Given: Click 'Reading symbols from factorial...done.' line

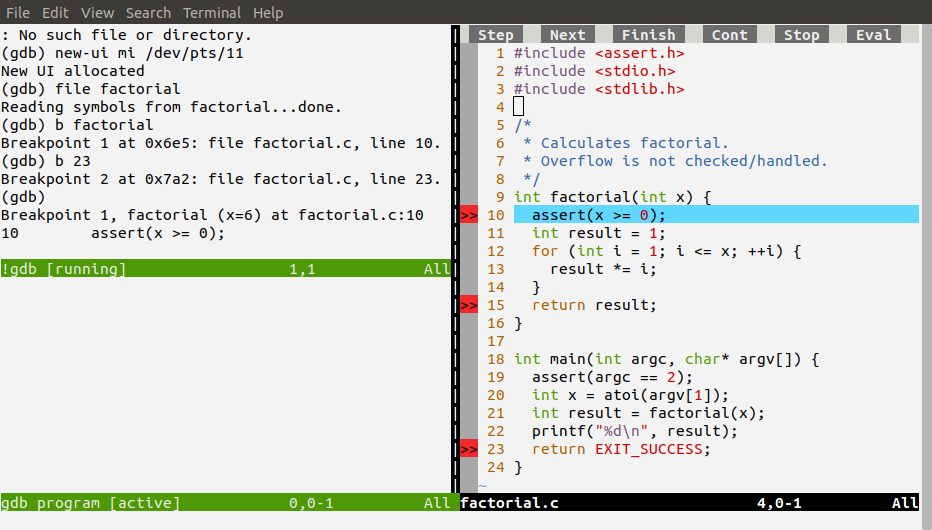Looking at the screenshot, I should (x=172, y=107).
